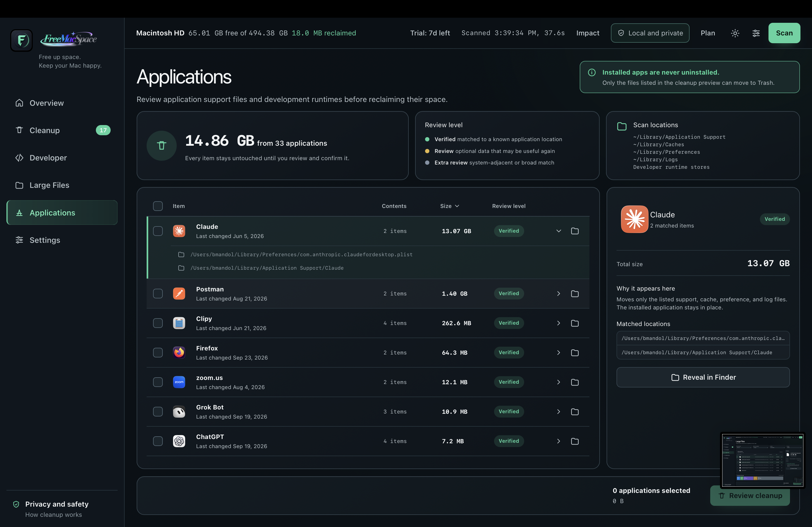This screenshot has height=527, width=812.
Task: Expand the Firefox row
Action: click(559, 353)
